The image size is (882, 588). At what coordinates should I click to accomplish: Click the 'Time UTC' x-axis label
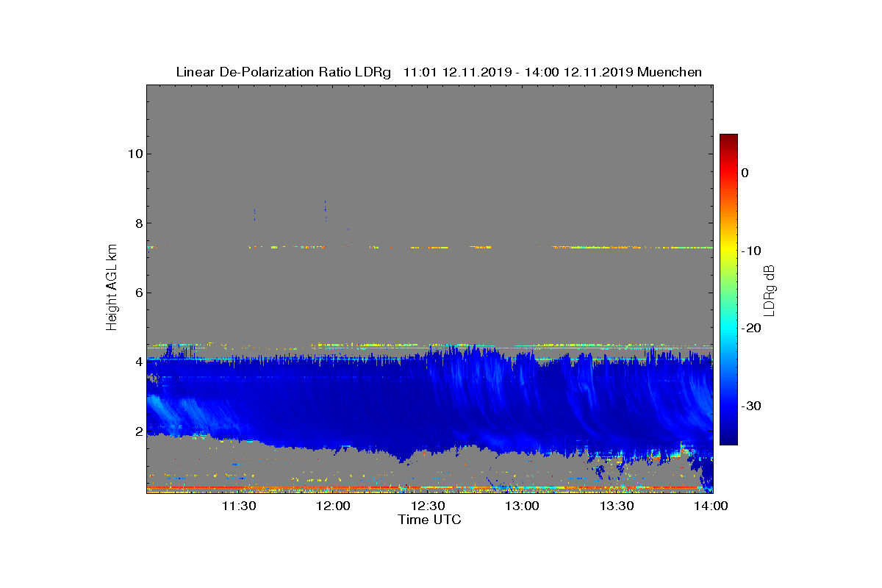click(430, 520)
